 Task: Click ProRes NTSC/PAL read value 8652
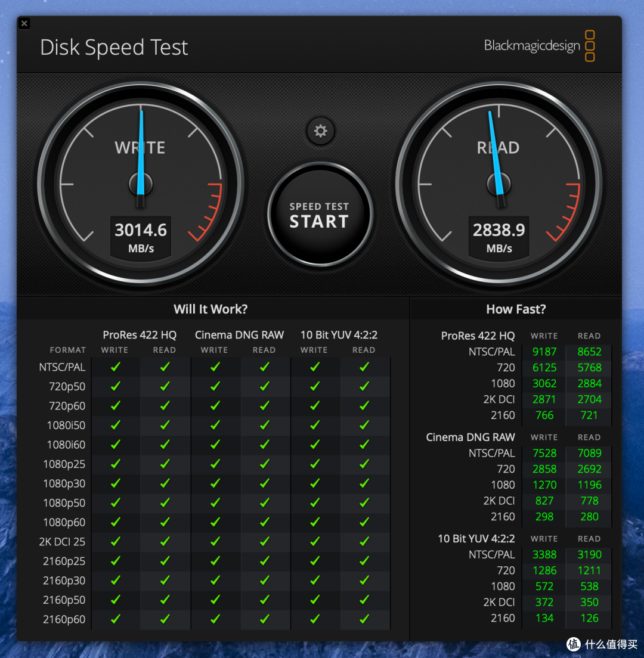pyautogui.click(x=589, y=352)
